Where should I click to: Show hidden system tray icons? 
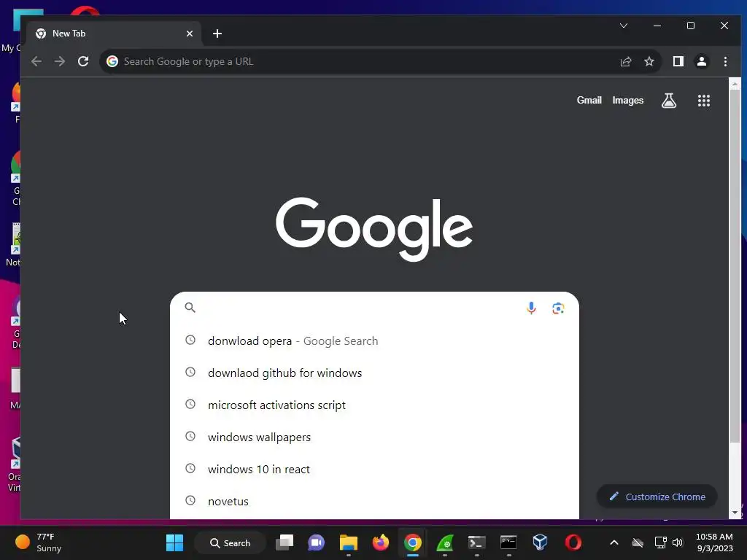click(614, 542)
